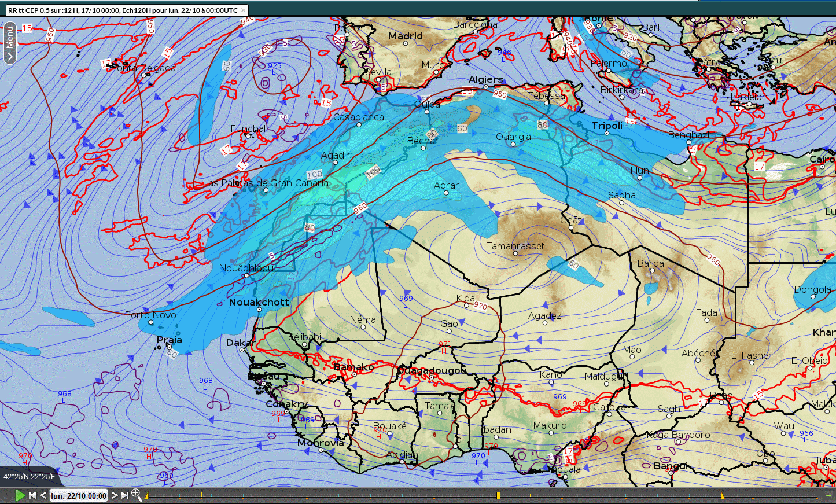Click the Conakry city label
This screenshot has width=836, height=504.
286,404
